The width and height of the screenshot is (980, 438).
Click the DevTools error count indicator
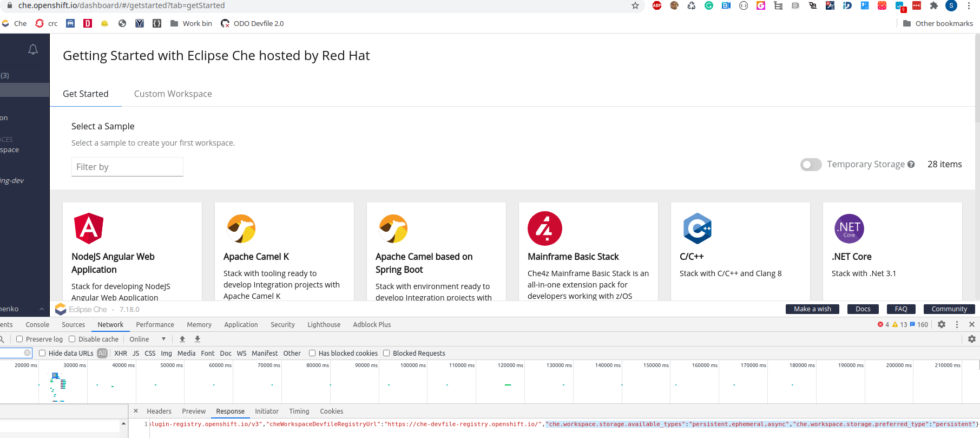[883, 325]
